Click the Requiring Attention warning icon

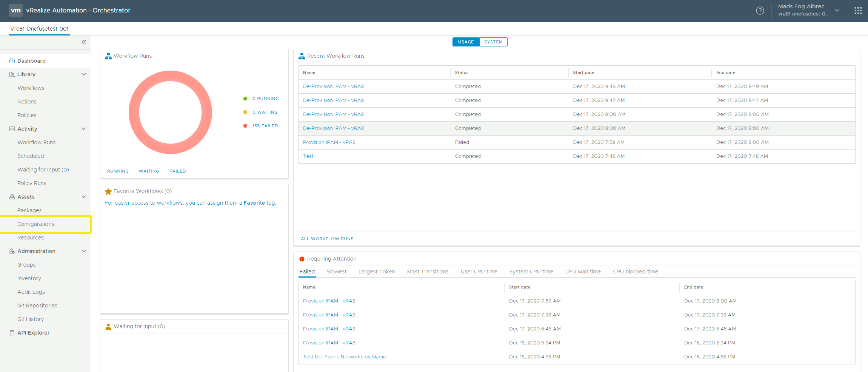(302, 259)
